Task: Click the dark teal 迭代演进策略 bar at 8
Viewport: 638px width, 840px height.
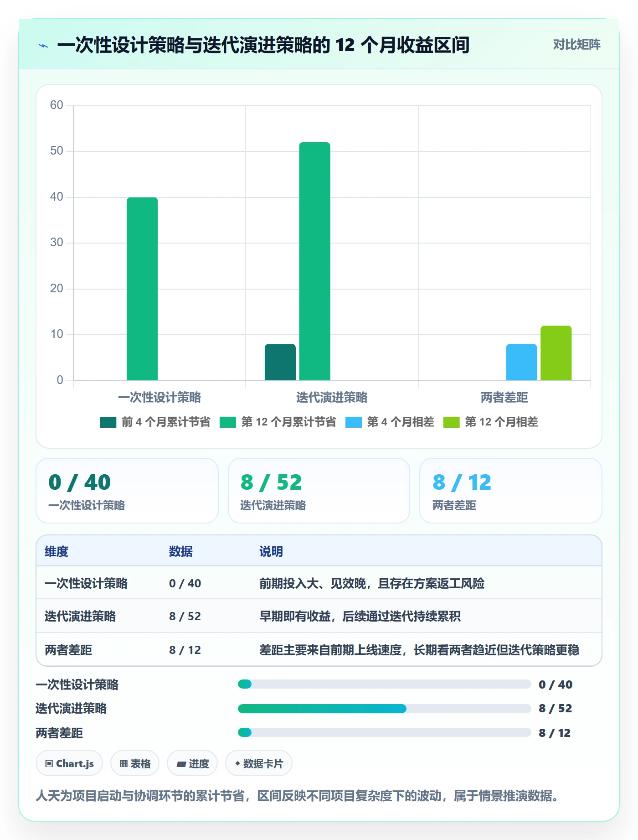Action: (280, 362)
